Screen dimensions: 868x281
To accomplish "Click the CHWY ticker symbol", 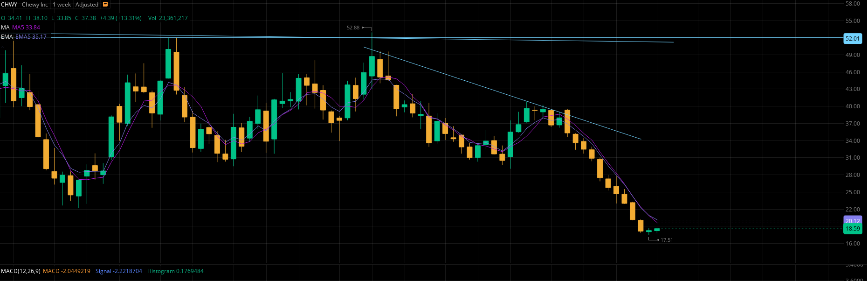I will [x=9, y=5].
